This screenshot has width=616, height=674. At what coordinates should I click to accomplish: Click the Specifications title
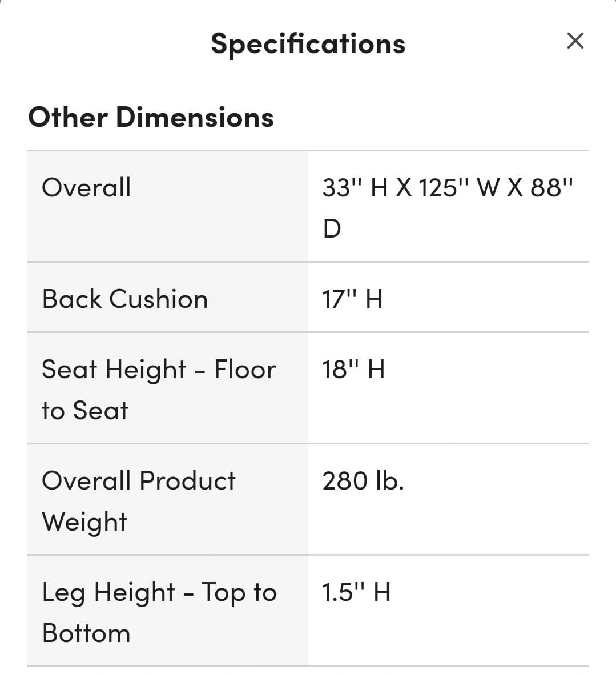point(308,44)
